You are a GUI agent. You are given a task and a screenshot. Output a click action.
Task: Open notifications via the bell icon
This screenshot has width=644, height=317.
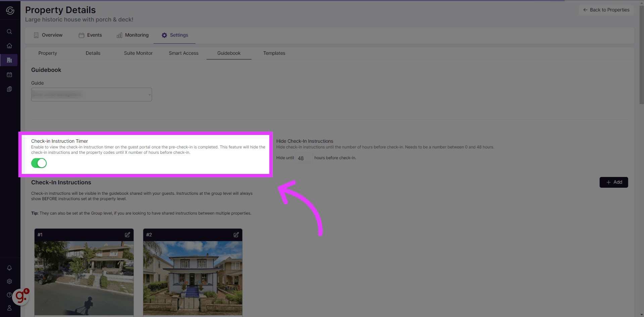click(9, 268)
